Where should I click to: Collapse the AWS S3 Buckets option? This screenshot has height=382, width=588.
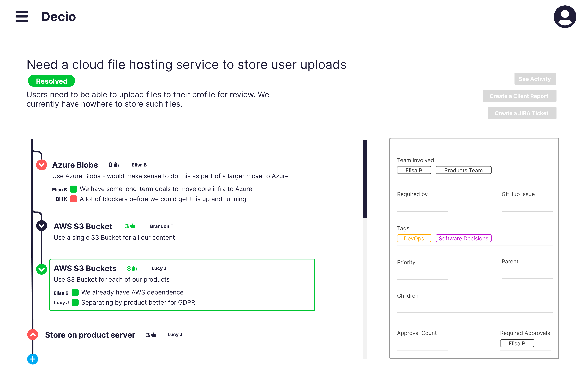coord(41,269)
